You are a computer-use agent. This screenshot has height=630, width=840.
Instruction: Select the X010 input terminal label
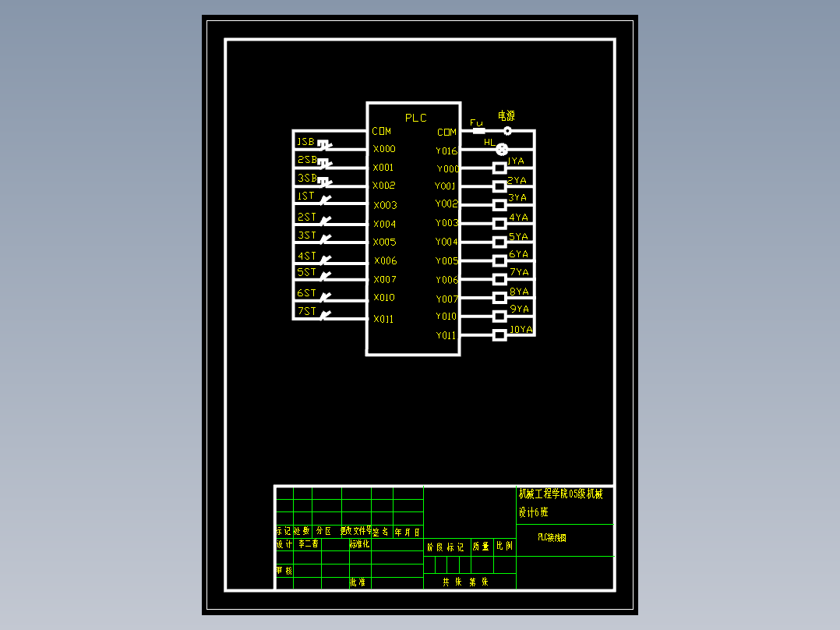(x=384, y=298)
